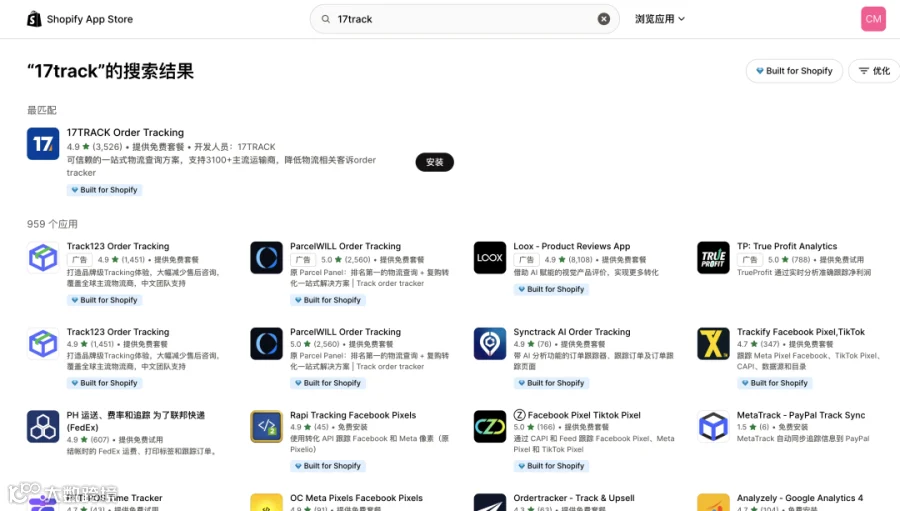
Task: Open the Loox - Product Reviews App link
Action: click(x=572, y=246)
